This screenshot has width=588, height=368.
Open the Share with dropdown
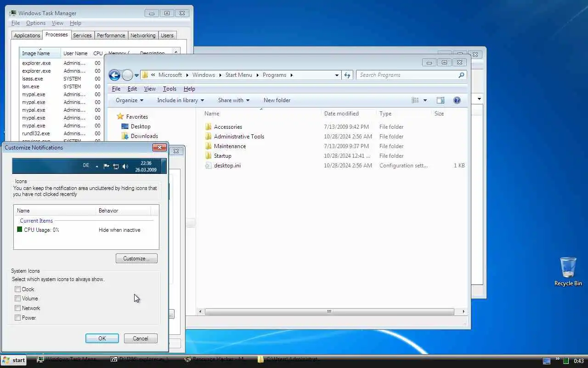(234, 100)
